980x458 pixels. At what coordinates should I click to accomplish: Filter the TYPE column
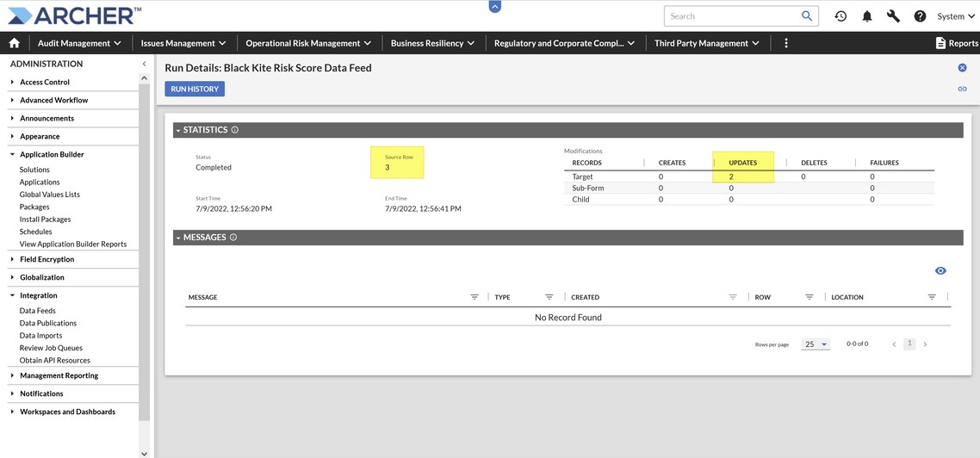click(549, 297)
